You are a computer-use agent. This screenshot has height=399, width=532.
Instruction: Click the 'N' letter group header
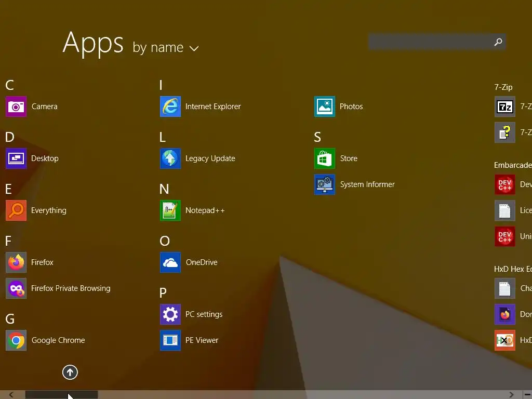pos(164,189)
